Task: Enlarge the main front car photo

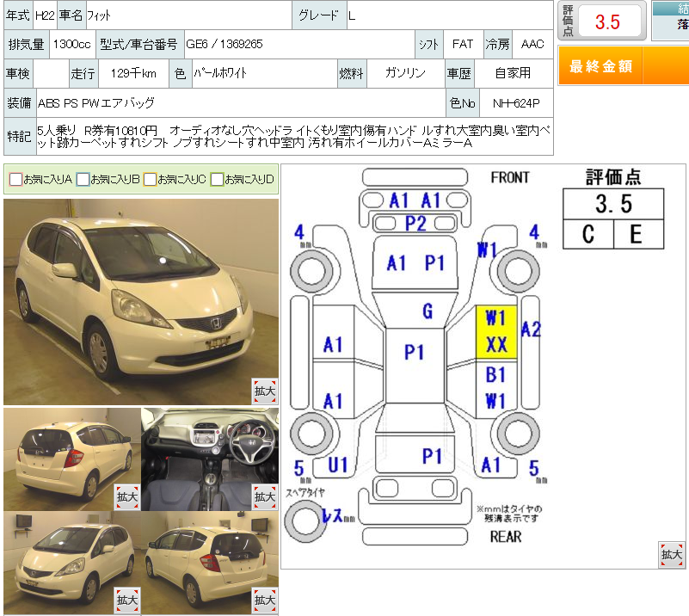Action: [x=265, y=391]
